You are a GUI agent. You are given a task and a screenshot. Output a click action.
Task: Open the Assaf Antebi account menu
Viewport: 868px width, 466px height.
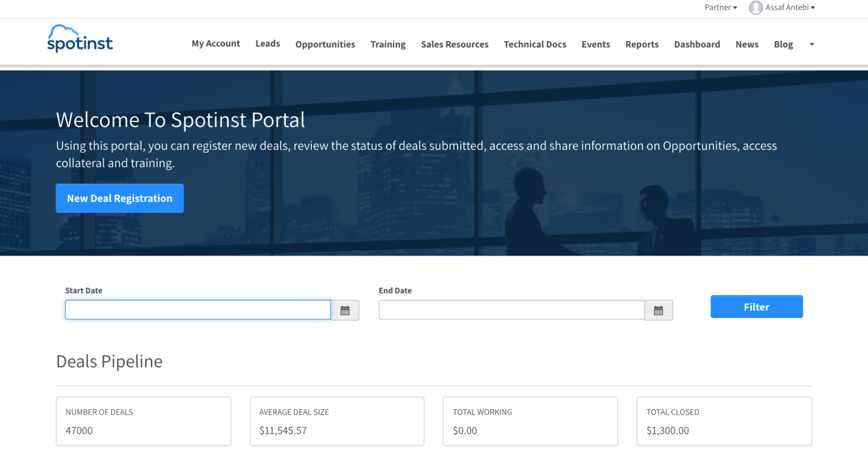coord(790,8)
